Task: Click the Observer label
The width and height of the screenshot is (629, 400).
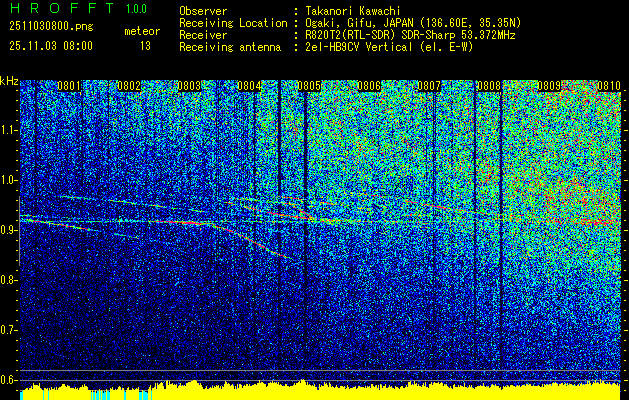Action: click(203, 11)
